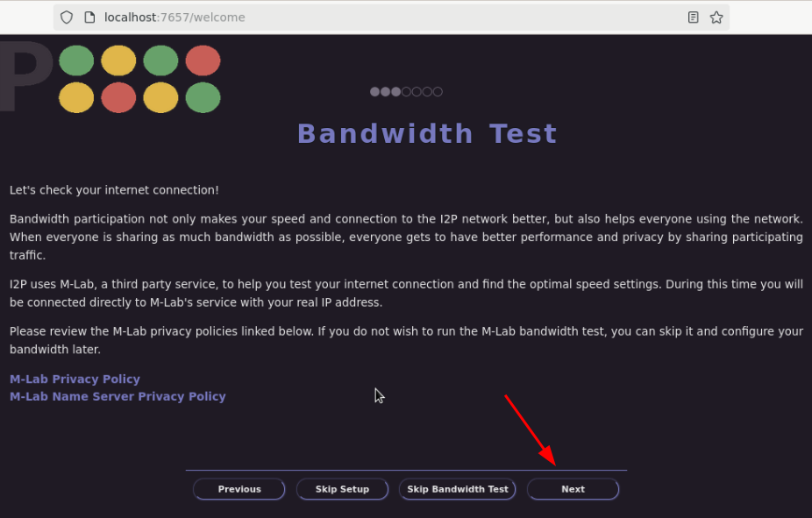Go back with the Previous button
The height and width of the screenshot is (518, 812).
239,489
